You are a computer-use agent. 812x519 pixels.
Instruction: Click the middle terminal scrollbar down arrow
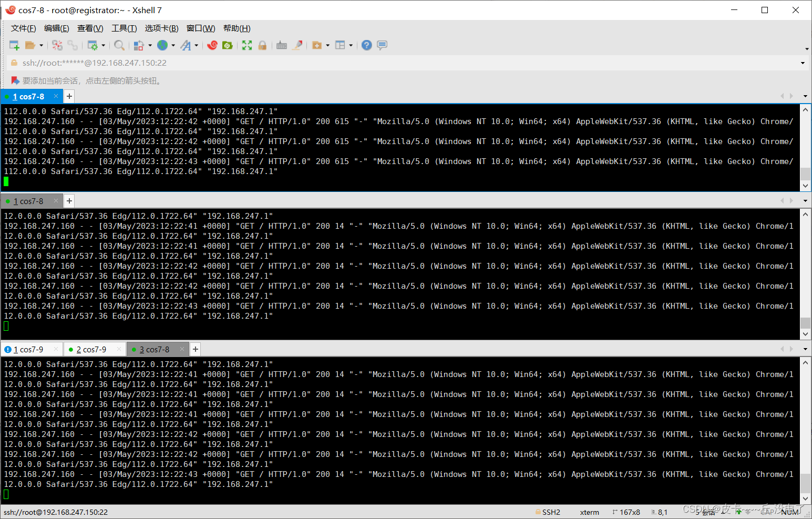click(805, 334)
